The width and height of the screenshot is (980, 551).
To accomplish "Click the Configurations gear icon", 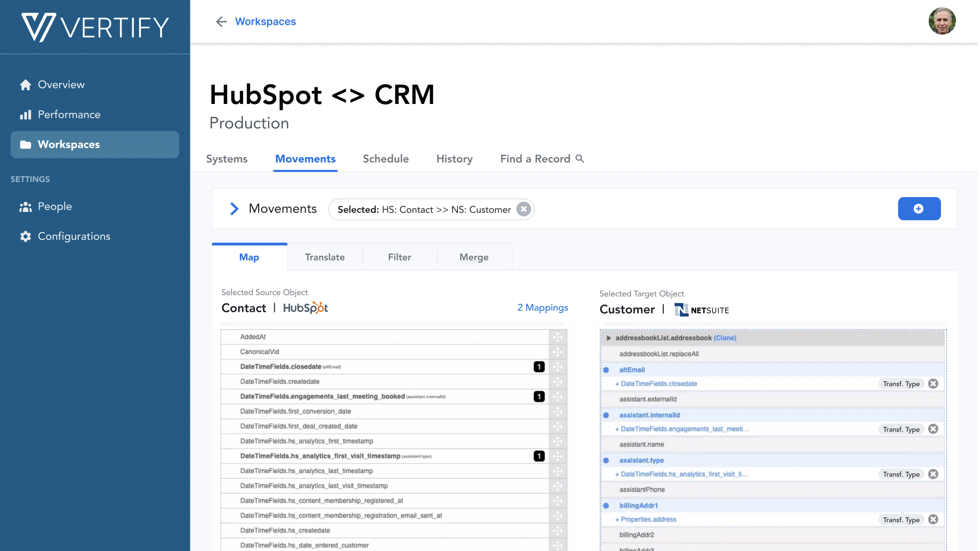I will click(x=25, y=236).
